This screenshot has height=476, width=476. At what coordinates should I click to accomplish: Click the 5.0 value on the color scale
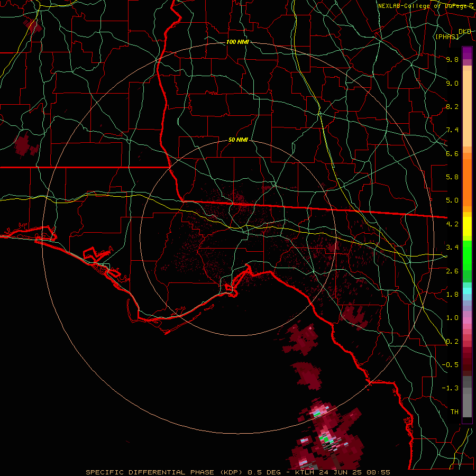452,200
